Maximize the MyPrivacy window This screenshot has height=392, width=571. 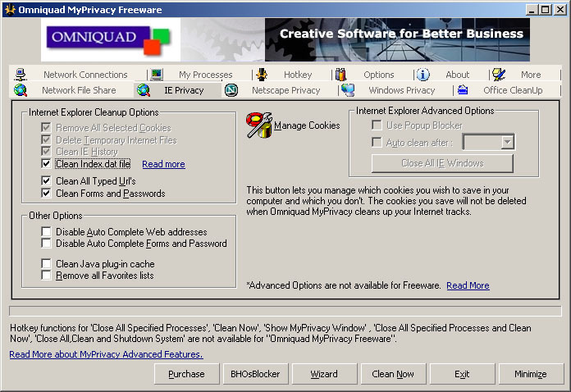(x=545, y=10)
